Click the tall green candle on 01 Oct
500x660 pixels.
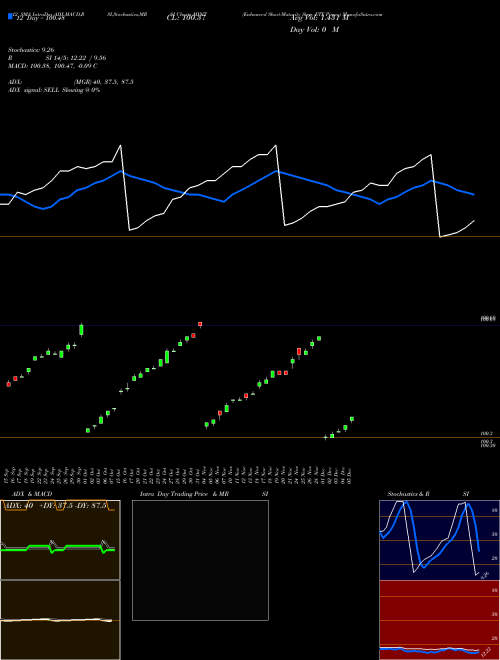pos(81,330)
